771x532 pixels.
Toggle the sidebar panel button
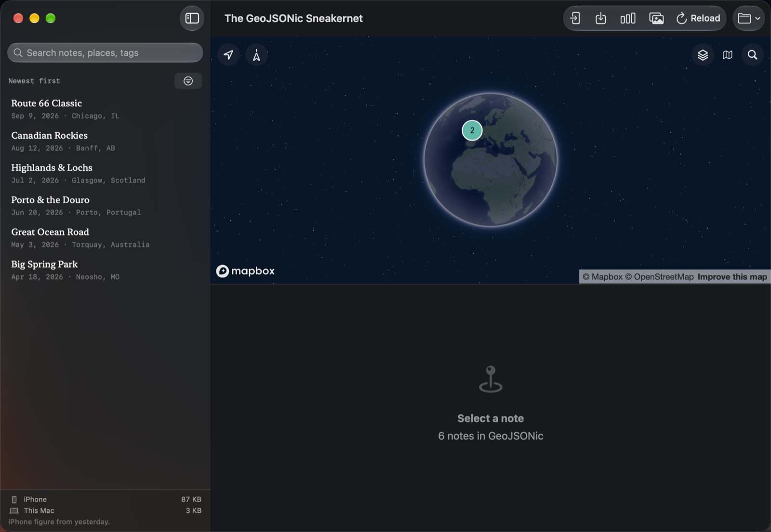point(192,18)
